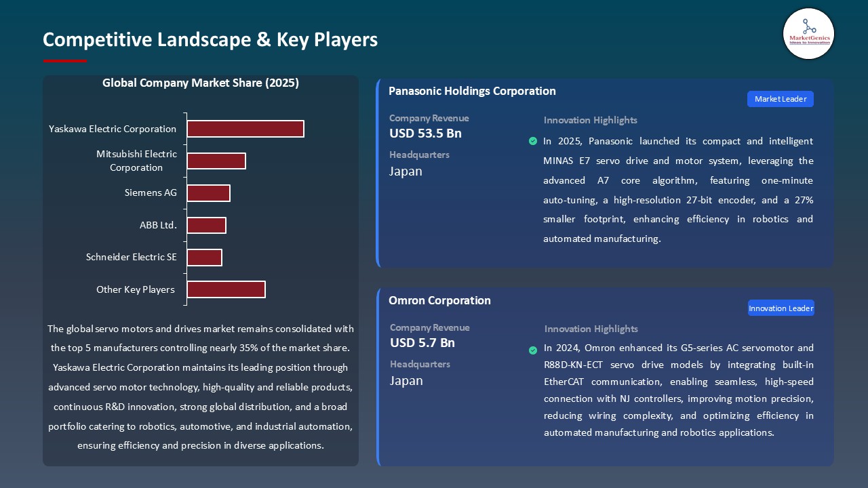Click USD 53.5 Bn revenue figure
The height and width of the screenshot is (488, 868).
[x=425, y=134]
